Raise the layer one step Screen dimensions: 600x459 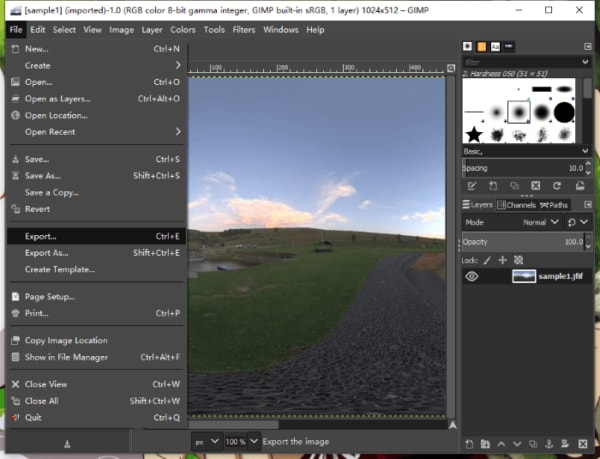pos(501,444)
